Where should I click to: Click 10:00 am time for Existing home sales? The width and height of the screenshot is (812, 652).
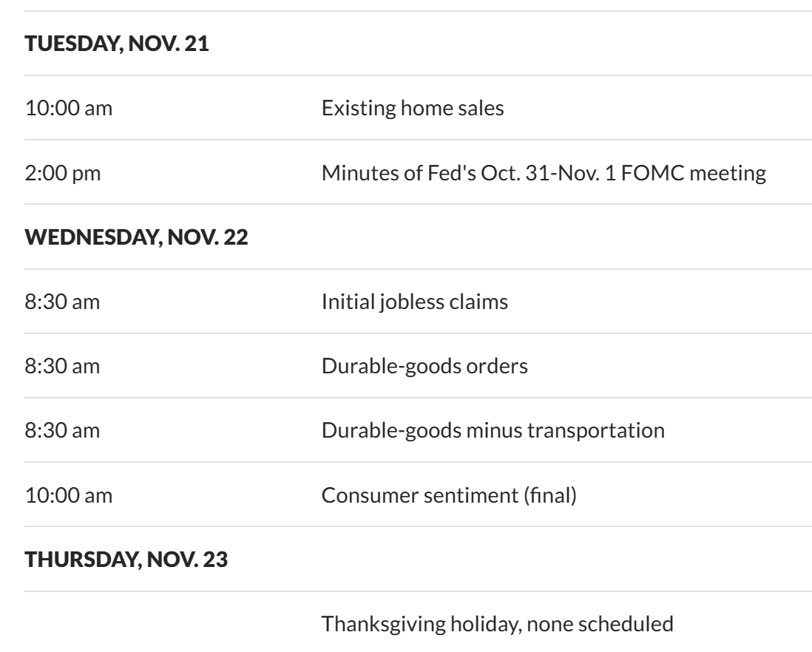click(69, 109)
